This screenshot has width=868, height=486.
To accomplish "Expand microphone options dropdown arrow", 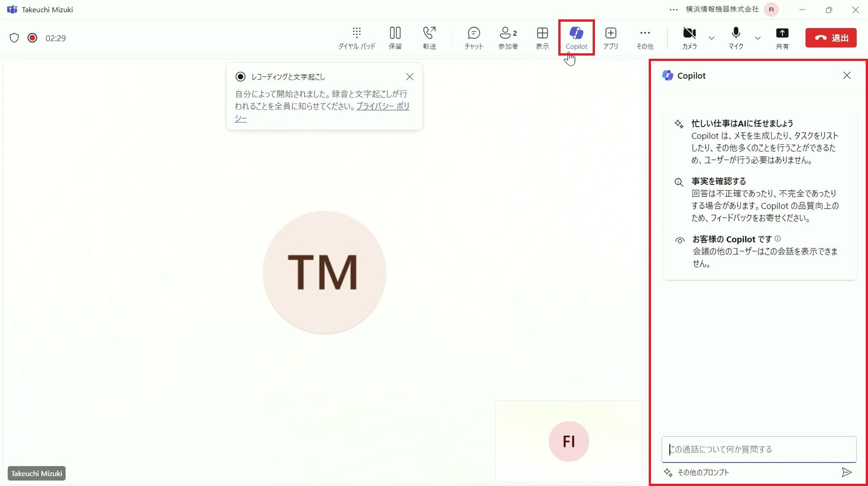I will pyautogui.click(x=758, y=38).
